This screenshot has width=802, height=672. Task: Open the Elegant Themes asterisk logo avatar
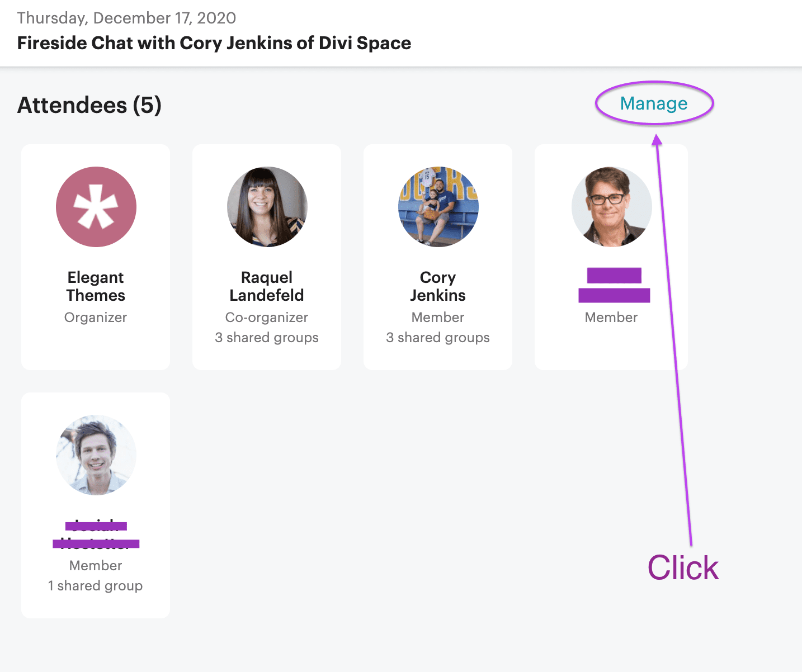coord(96,207)
